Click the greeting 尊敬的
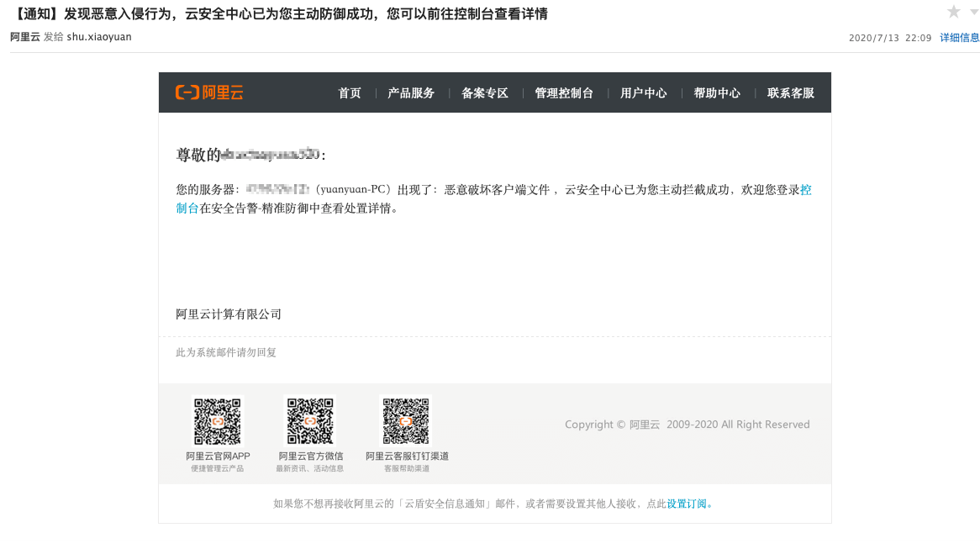Screen dimensions: 980x554 tap(198, 155)
